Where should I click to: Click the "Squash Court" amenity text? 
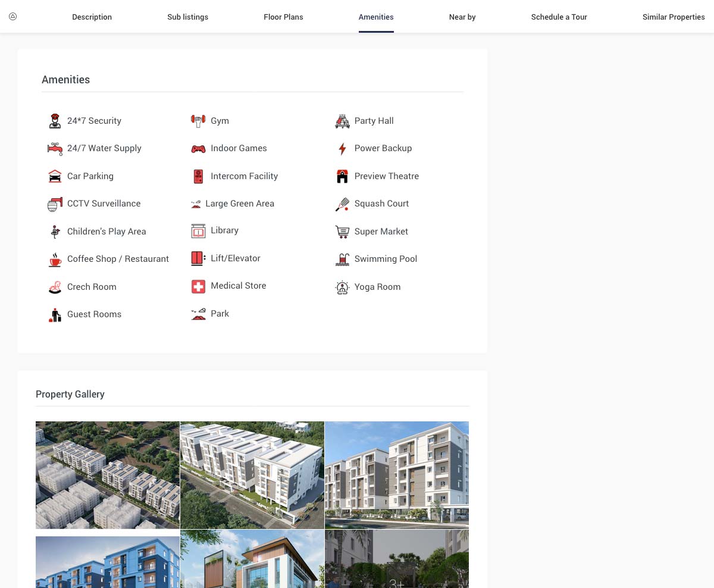[x=381, y=204]
